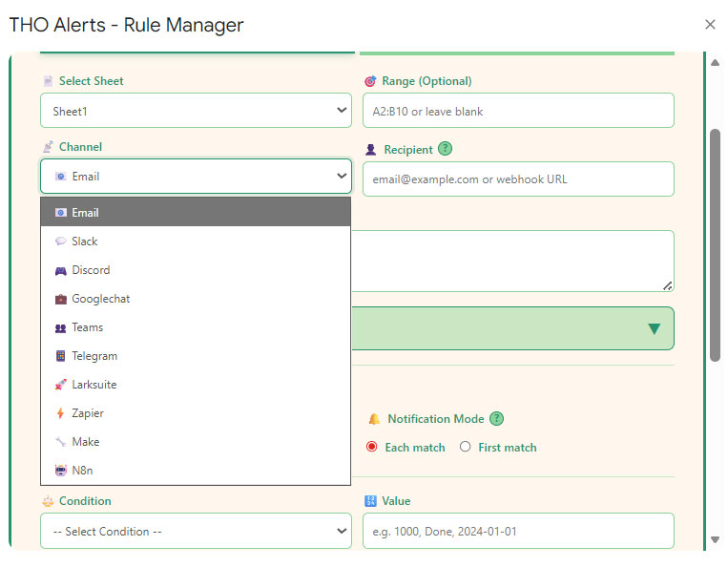Click the Select Sheet document icon
This screenshot has width=728, height=567.
48,81
